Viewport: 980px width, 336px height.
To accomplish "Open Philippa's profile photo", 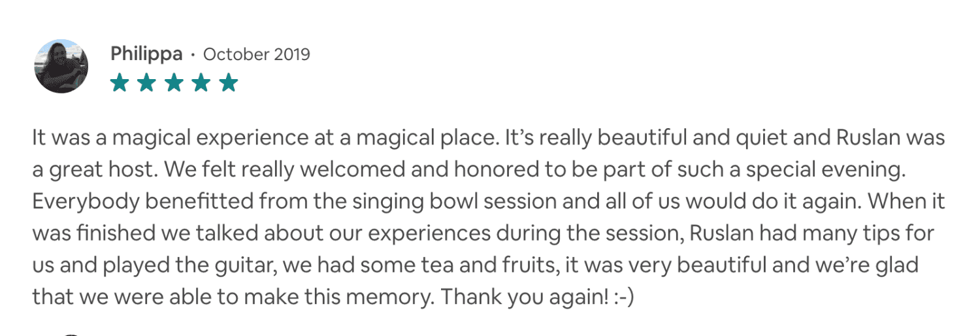I will [x=61, y=66].
